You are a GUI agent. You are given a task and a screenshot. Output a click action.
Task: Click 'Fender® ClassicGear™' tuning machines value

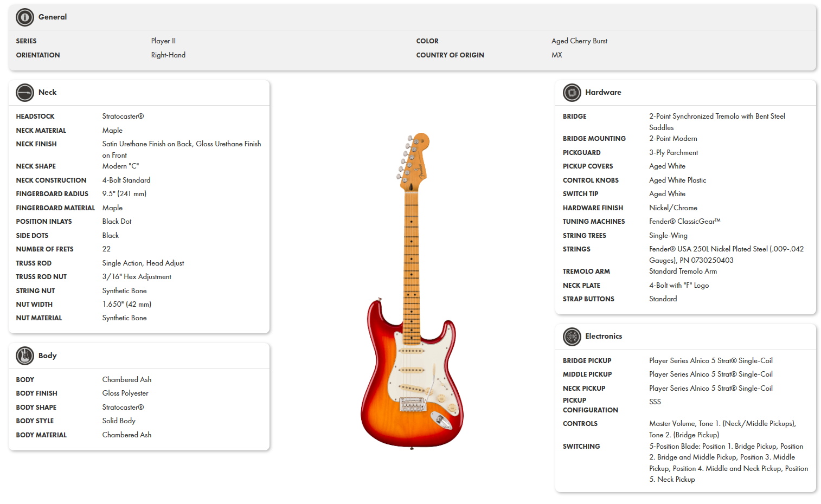point(684,222)
